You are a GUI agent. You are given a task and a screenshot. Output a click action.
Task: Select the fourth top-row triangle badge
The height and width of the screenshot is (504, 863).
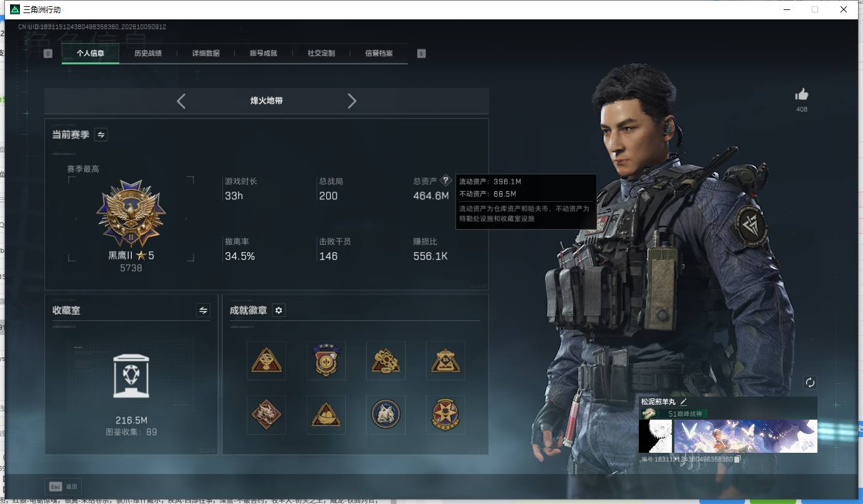click(446, 360)
